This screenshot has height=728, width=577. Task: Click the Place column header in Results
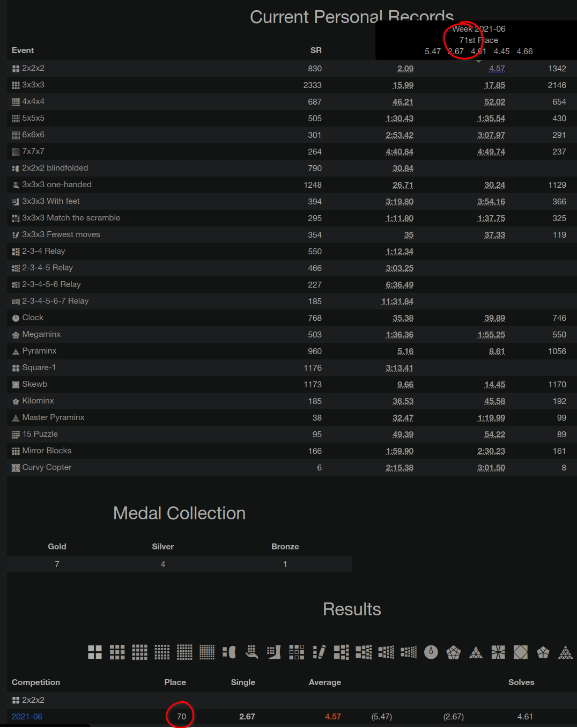175,682
